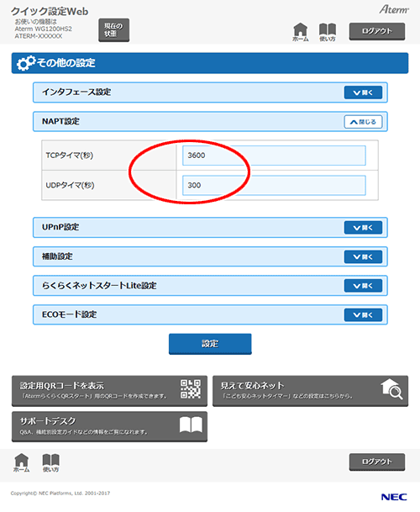Screen dimensions: 420x512
Task: Click the open book icon in サポートデスク
Action: click(x=191, y=425)
